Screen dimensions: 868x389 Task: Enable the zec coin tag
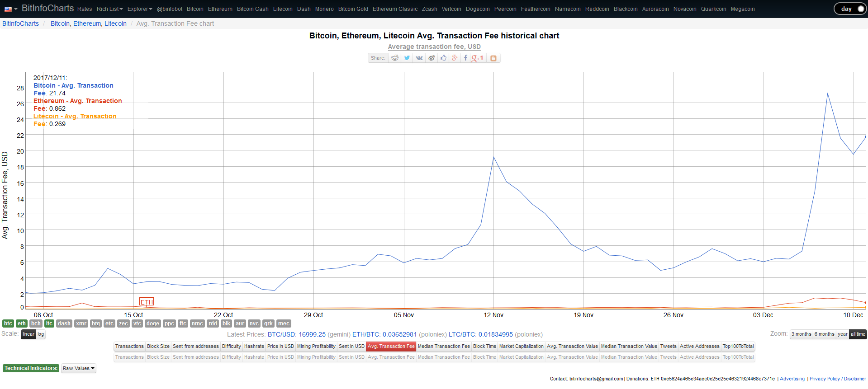click(x=123, y=323)
